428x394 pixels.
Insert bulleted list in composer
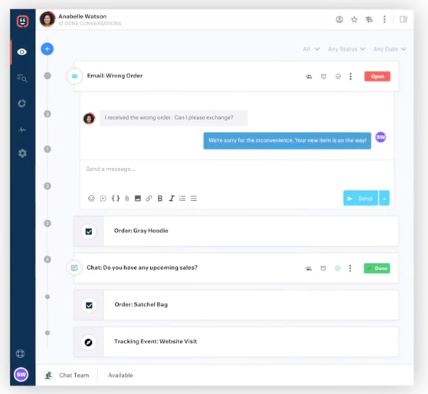(x=194, y=198)
